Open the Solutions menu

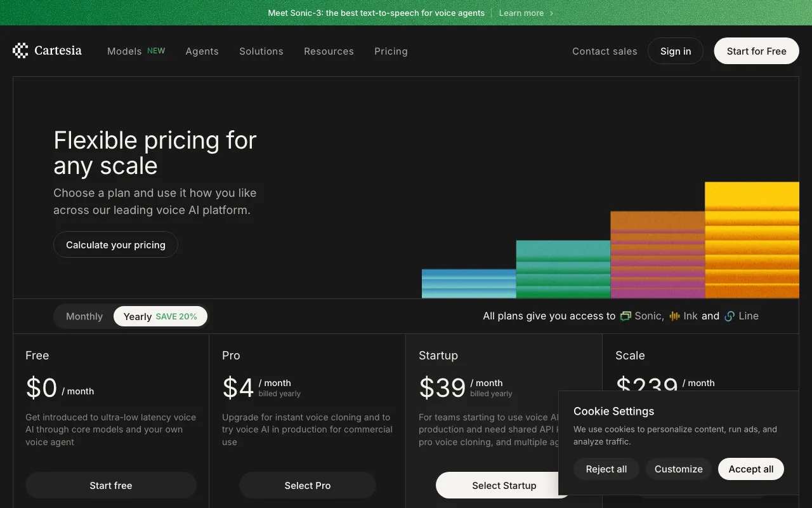click(x=261, y=51)
